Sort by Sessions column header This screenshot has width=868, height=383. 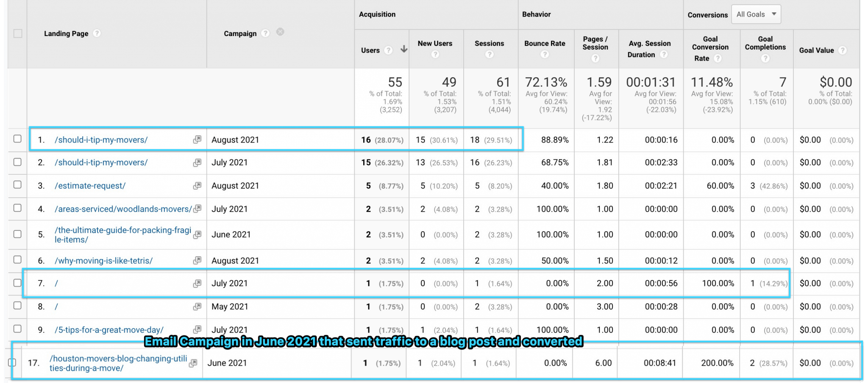click(489, 43)
